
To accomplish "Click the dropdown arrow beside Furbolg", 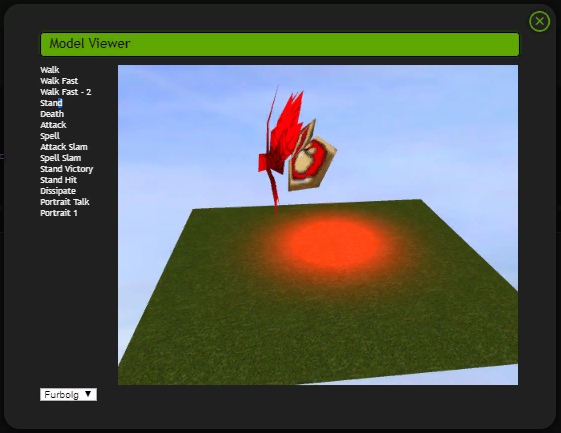I will pos(88,394).
